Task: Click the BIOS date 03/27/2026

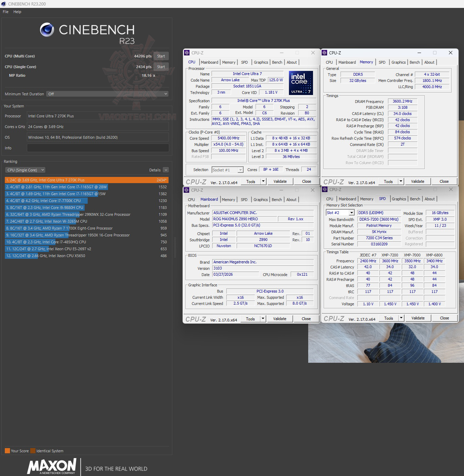Action: pos(236,274)
